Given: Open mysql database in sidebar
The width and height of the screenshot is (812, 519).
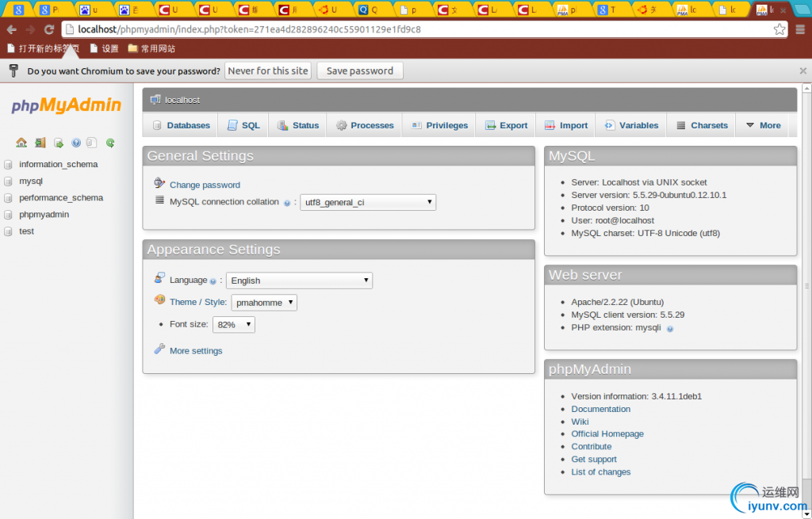Looking at the screenshot, I should coord(31,181).
